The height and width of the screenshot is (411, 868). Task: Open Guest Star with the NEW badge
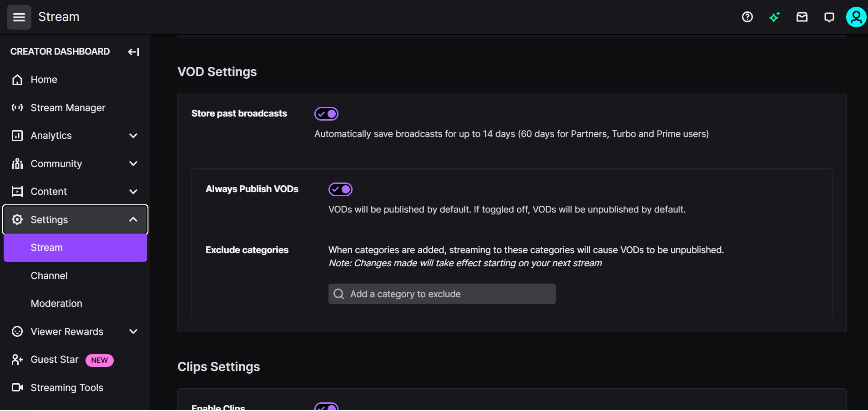click(x=55, y=360)
